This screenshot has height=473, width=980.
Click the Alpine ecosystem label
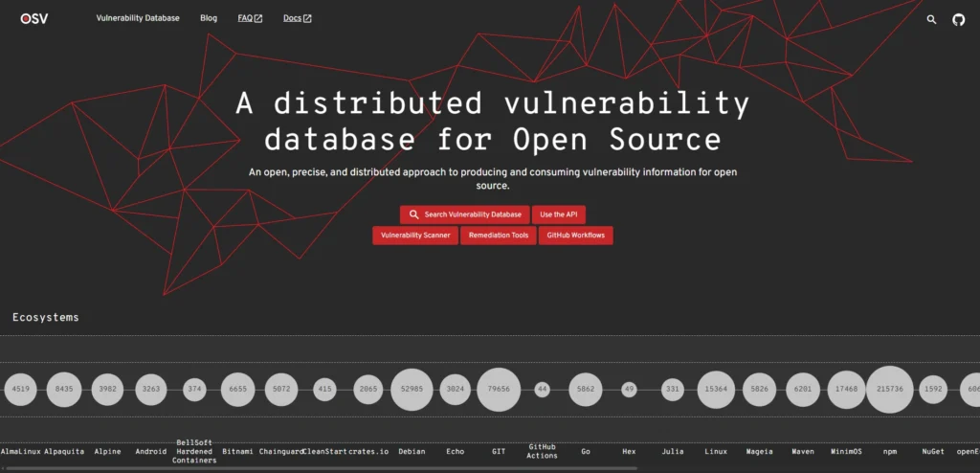click(107, 451)
